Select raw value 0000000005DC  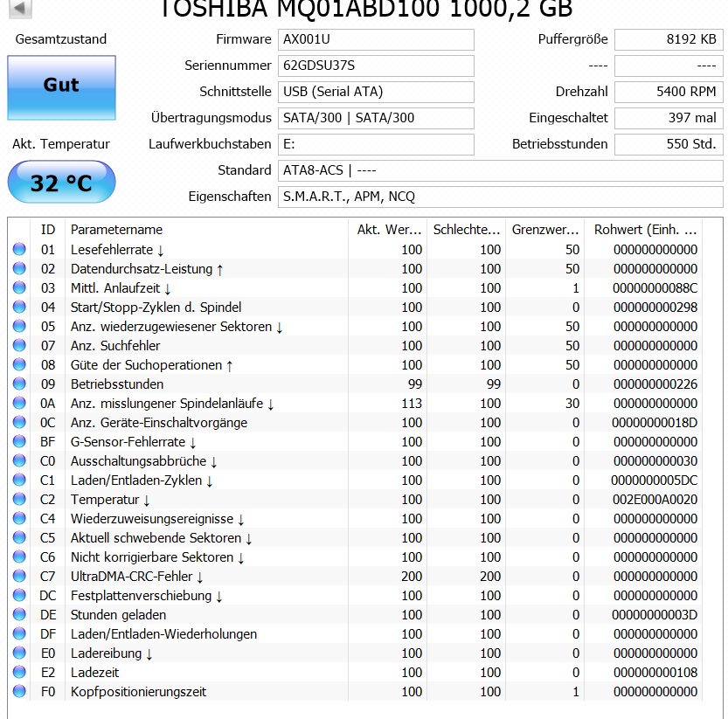655,480
